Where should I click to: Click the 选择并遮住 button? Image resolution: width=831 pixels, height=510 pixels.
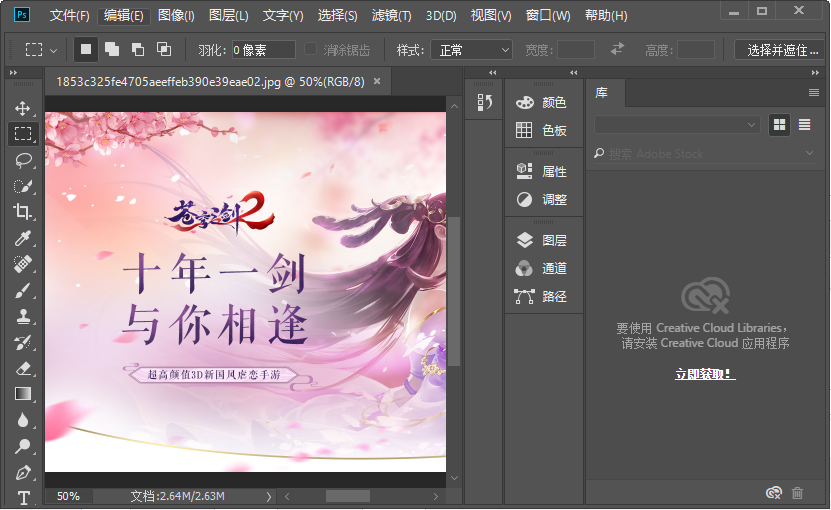pos(782,50)
